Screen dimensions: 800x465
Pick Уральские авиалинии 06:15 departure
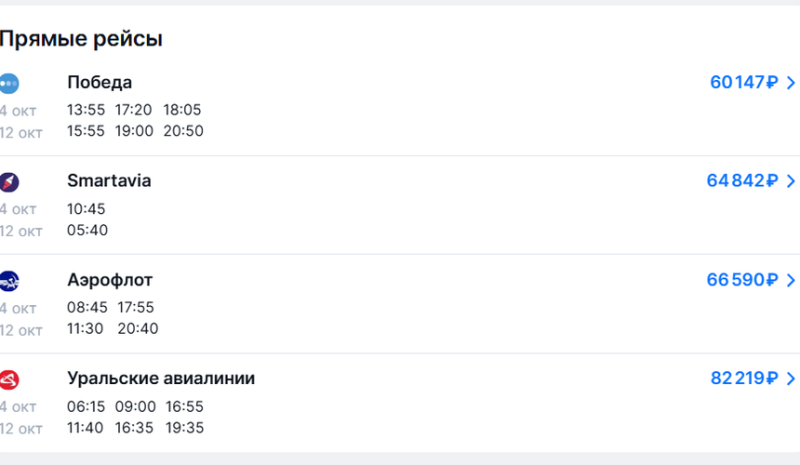pyautogui.click(x=85, y=407)
